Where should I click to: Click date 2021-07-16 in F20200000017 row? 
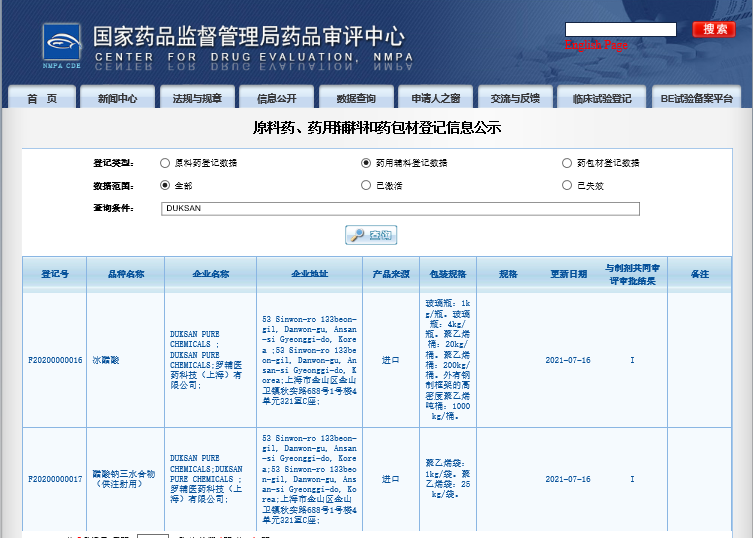[568, 479]
